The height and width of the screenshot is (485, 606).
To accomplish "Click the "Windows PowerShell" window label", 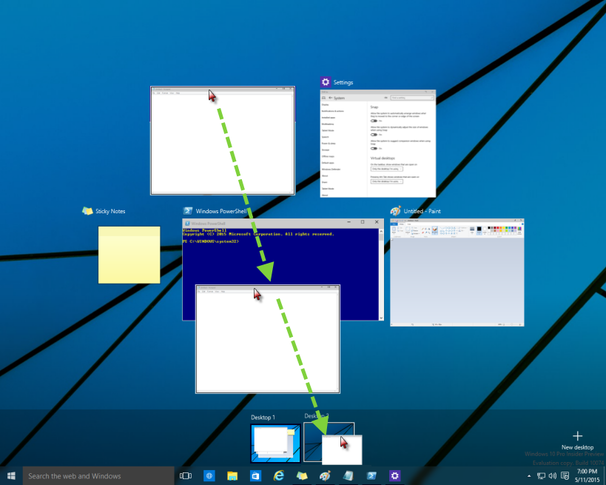I will pyautogui.click(x=221, y=211).
